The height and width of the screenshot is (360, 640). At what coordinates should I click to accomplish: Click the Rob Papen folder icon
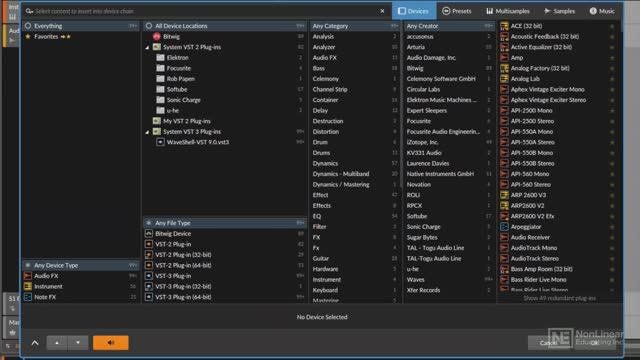(x=160, y=79)
